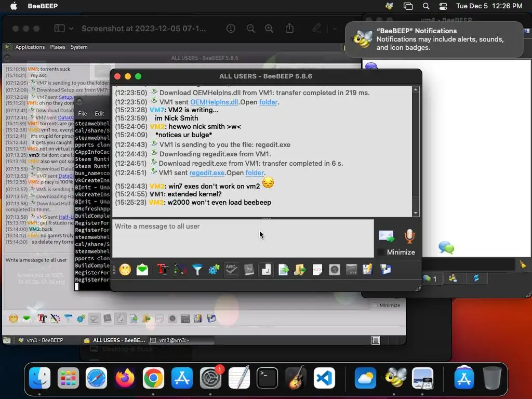Open the folder link after OEMHelpIns.dll
This screenshot has height=399, width=532.
point(269,102)
